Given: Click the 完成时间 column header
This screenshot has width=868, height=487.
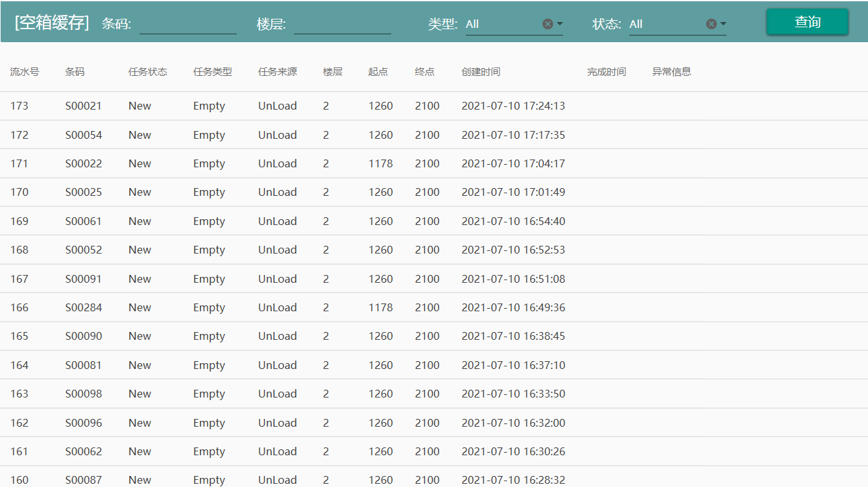Looking at the screenshot, I should [607, 72].
